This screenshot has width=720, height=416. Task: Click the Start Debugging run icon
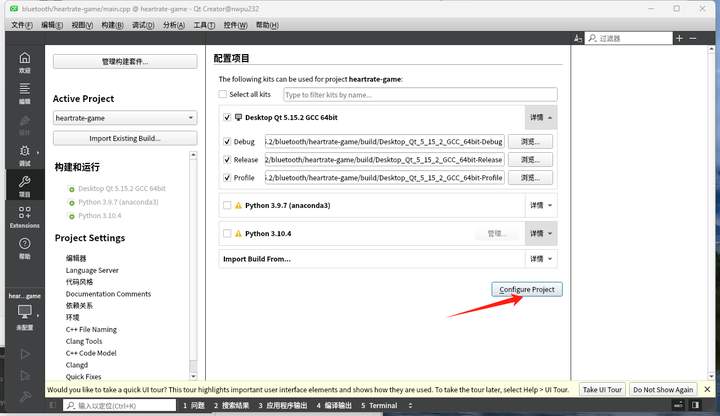pos(25,376)
